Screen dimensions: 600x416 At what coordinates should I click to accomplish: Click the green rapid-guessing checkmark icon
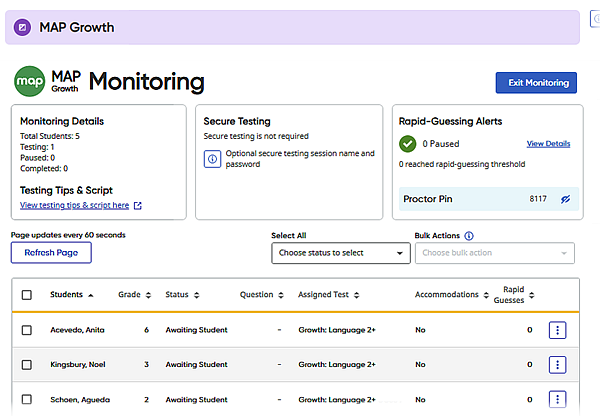coord(407,144)
